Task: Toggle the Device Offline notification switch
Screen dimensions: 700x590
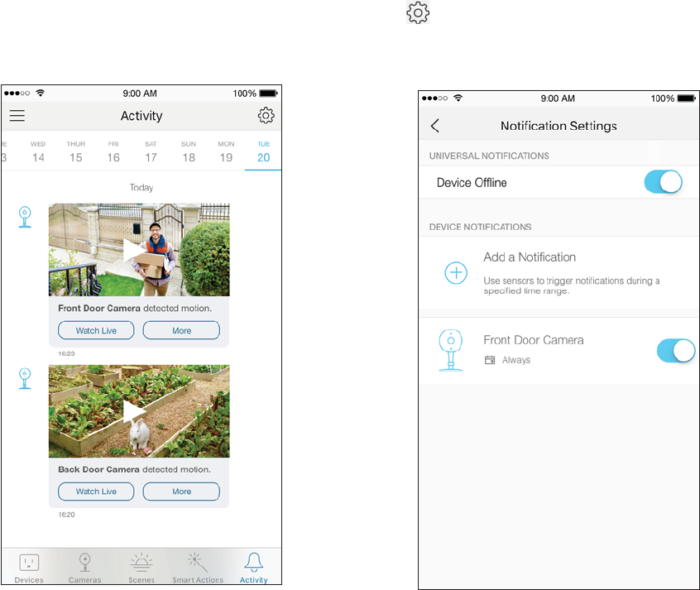Action: tap(663, 182)
